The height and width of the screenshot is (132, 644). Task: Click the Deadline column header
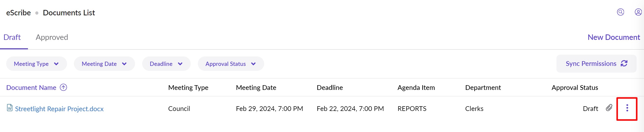(x=329, y=88)
